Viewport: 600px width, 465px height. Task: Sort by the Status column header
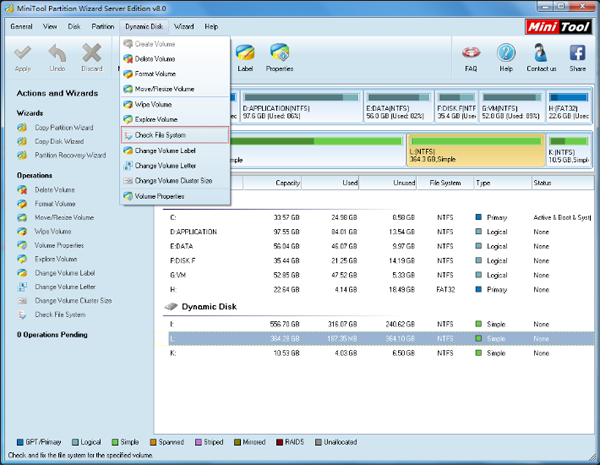click(x=562, y=183)
